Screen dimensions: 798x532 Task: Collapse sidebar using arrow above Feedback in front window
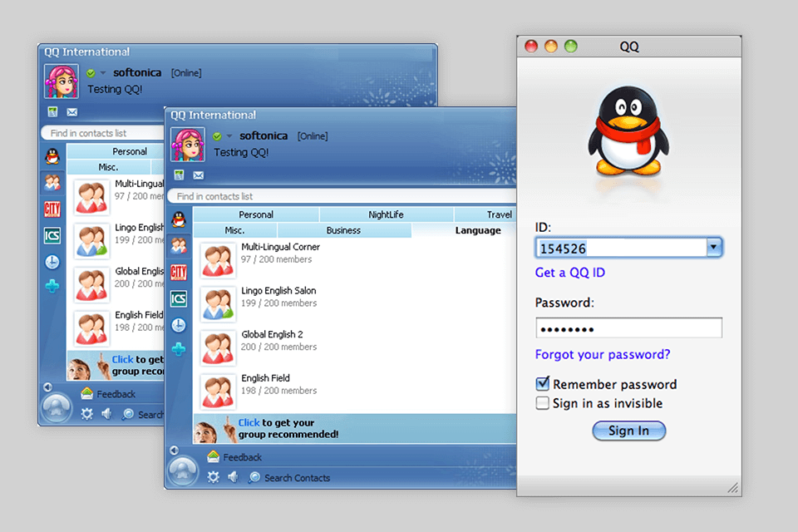174,451
